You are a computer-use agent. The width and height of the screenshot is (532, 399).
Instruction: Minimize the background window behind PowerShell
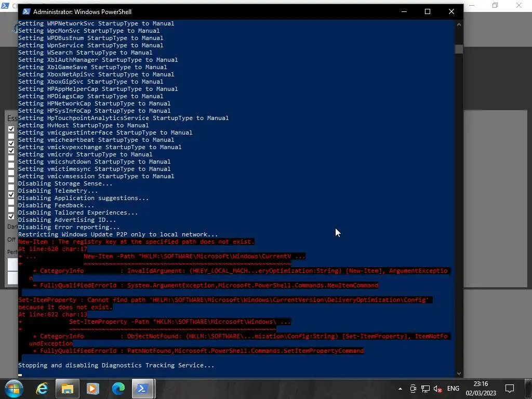point(472,5)
